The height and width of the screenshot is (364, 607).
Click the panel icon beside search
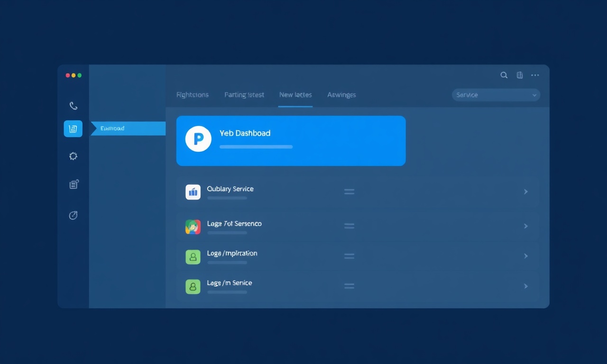(520, 75)
